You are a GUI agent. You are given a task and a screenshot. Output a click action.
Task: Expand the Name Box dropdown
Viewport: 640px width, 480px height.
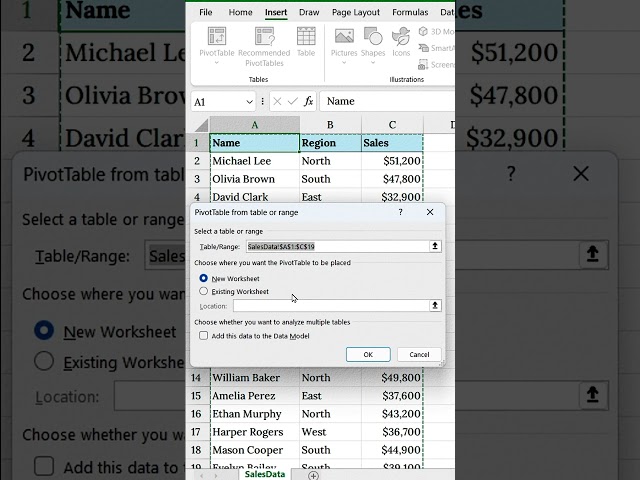[249, 102]
